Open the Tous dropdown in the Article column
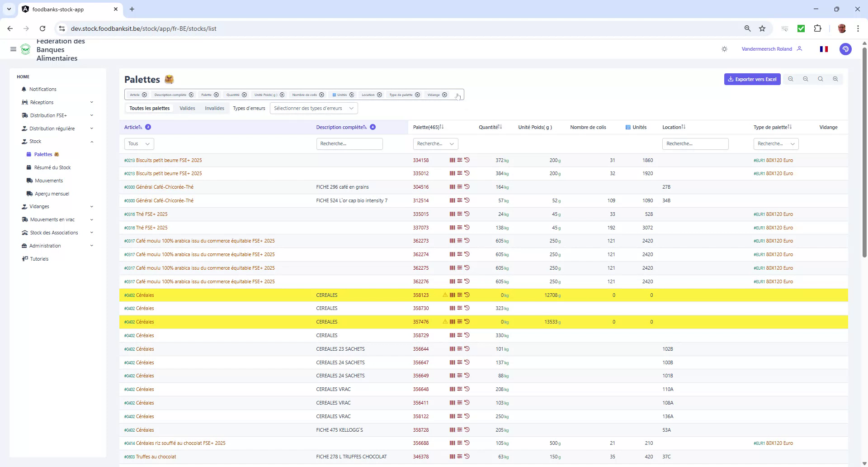Image resolution: width=868 pixels, height=467 pixels. pyautogui.click(x=138, y=143)
